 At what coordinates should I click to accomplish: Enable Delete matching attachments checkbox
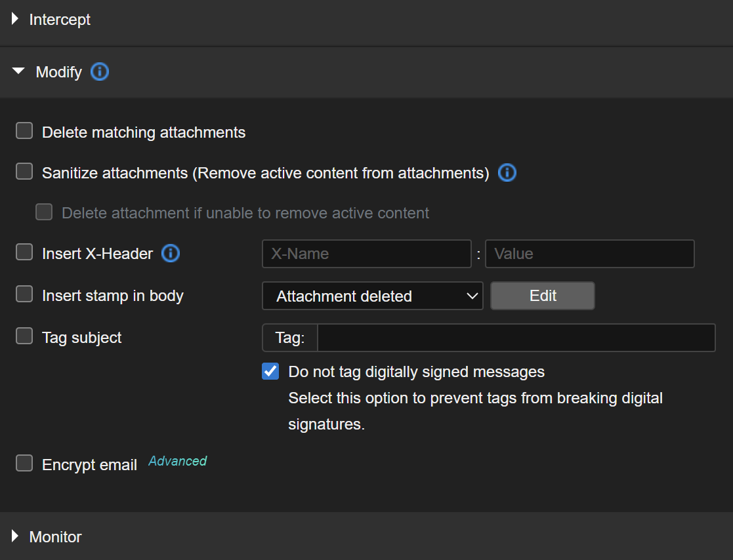[x=24, y=132]
